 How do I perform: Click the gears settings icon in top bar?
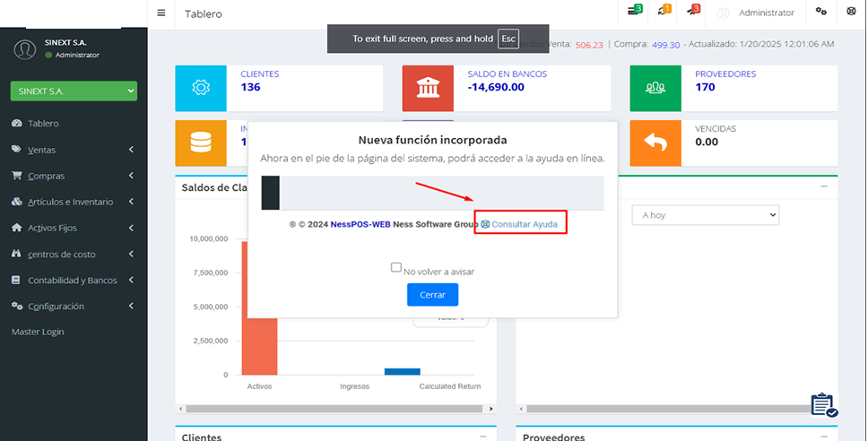821,13
